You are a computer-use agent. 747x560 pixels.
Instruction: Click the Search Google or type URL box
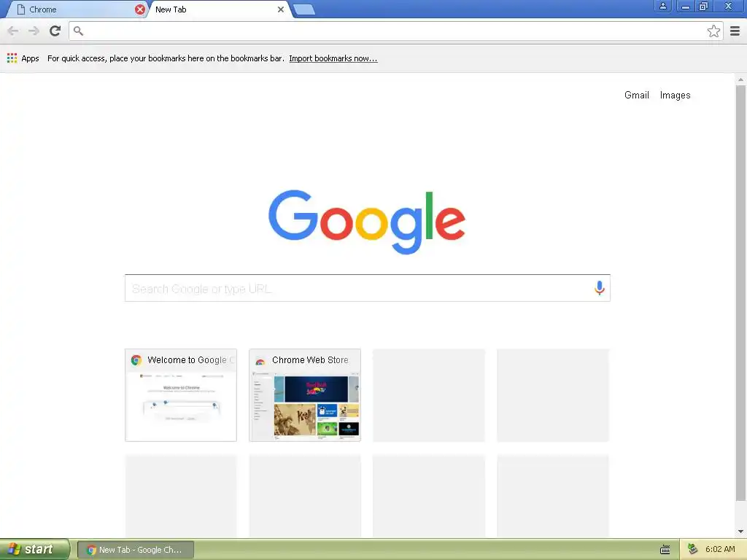pos(368,288)
